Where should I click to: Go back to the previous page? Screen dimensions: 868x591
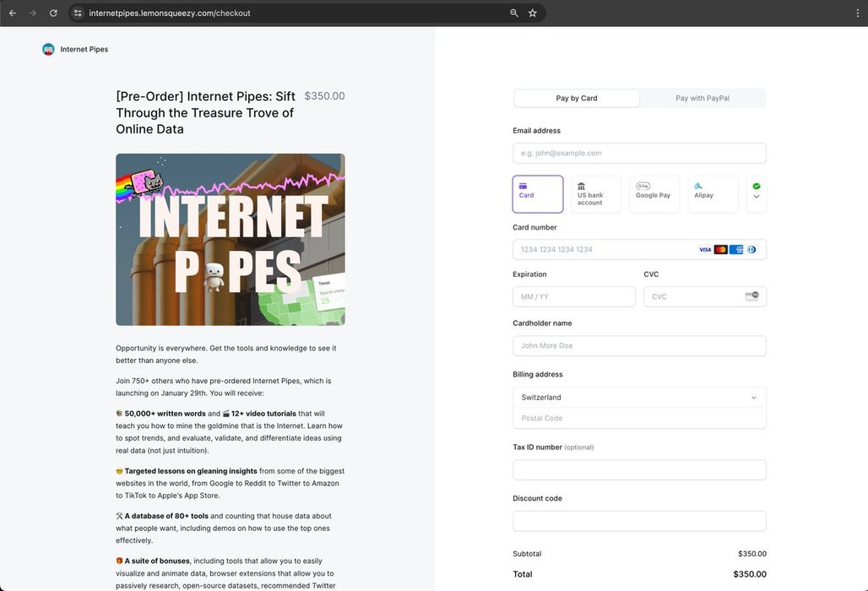(13, 13)
